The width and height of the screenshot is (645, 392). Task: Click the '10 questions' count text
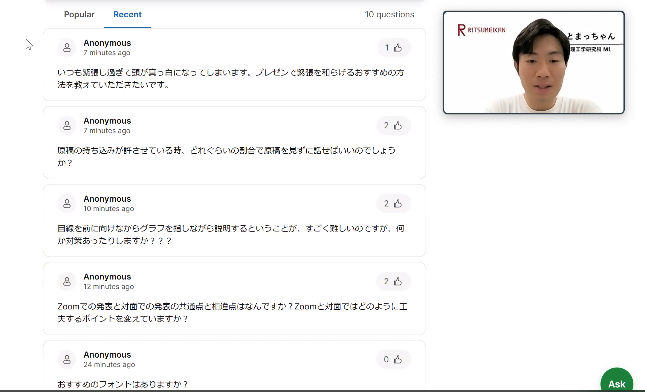(389, 14)
